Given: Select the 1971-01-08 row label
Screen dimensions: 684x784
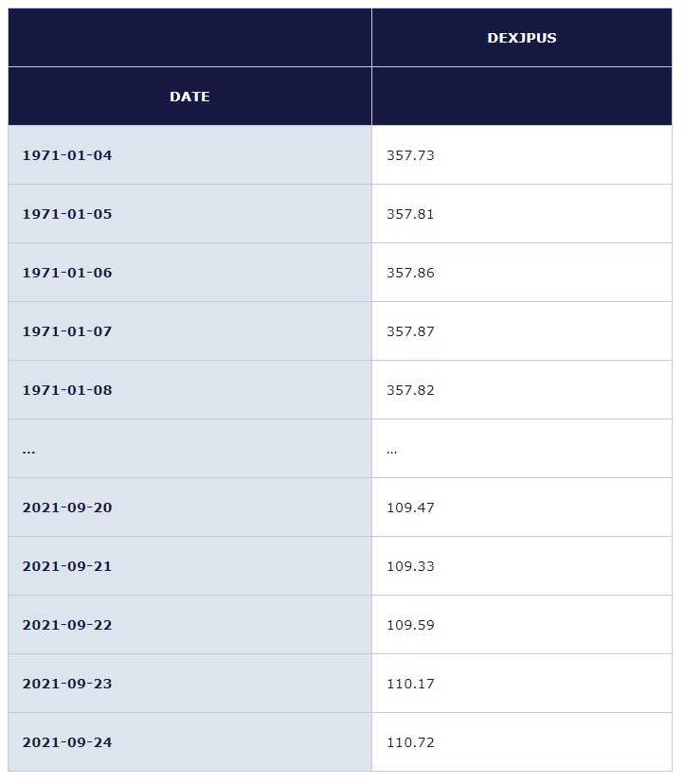Looking at the screenshot, I should pos(67,390).
